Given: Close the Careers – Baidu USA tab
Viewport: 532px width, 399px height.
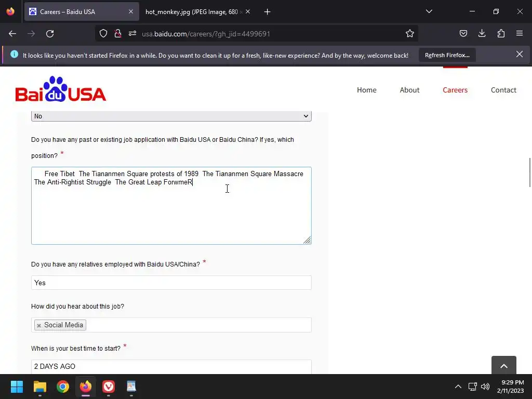Looking at the screenshot, I should 131,11.
